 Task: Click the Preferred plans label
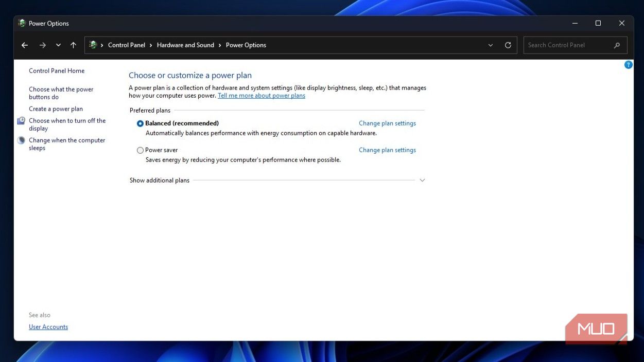(150, 111)
